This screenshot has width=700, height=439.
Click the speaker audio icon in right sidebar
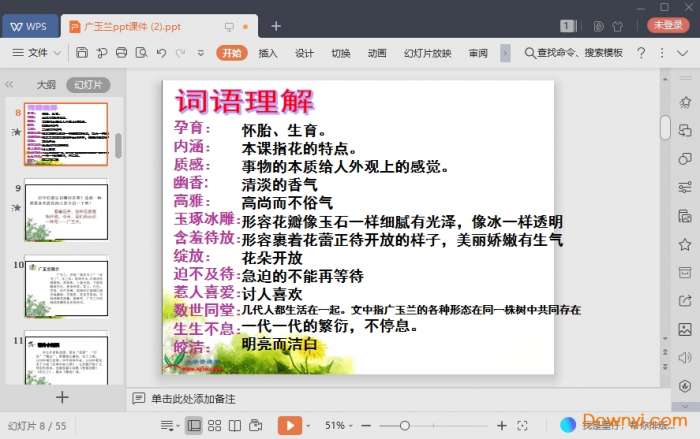[685, 358]
